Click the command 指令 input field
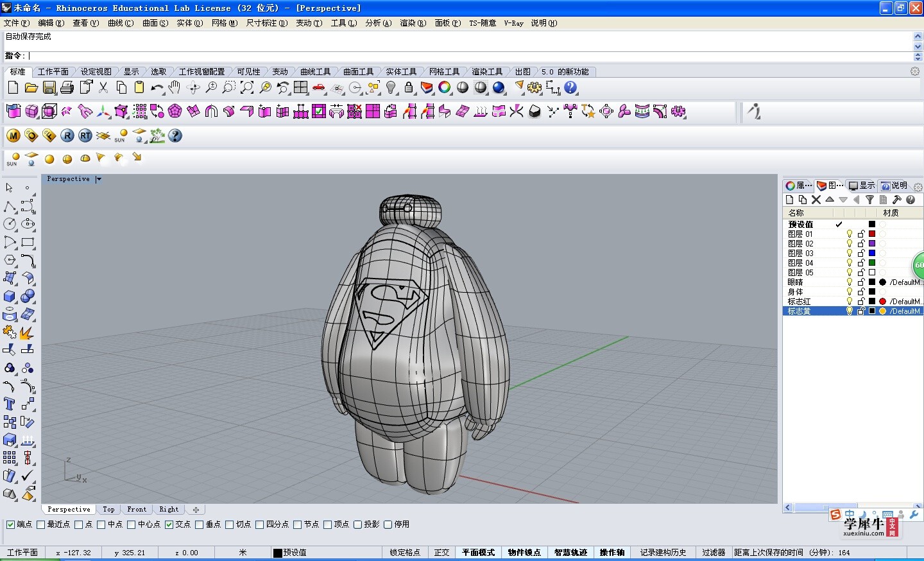The height and width of the screenshot is (561, 924). click(x=468, y=56)
